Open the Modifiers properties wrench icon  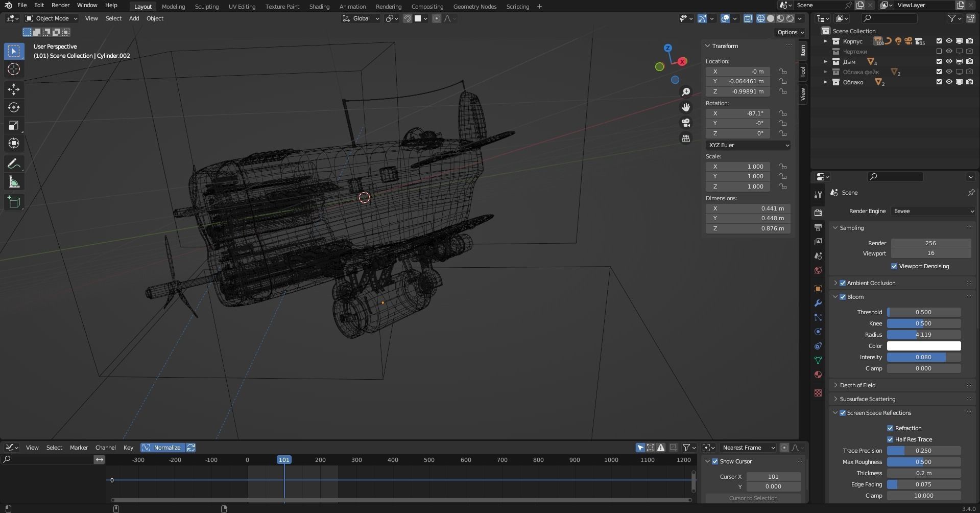[x=818, y=303]
